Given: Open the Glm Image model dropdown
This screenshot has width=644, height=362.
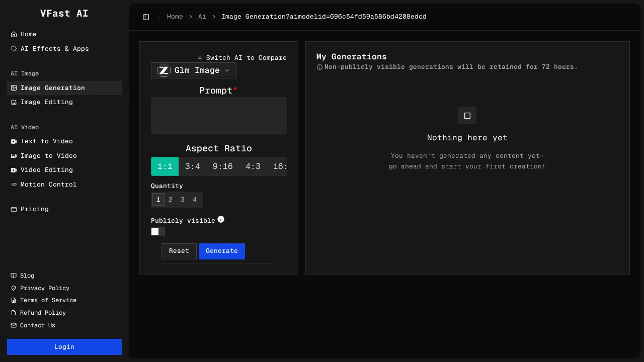Looking at the screenshot, I should pyautogui.click(x=193, y=70).
